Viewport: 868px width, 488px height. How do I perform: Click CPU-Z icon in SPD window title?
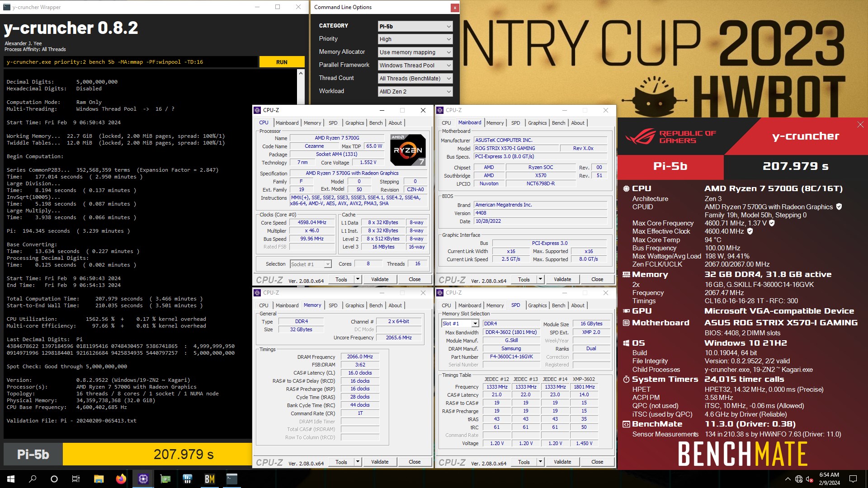(440, 293)
